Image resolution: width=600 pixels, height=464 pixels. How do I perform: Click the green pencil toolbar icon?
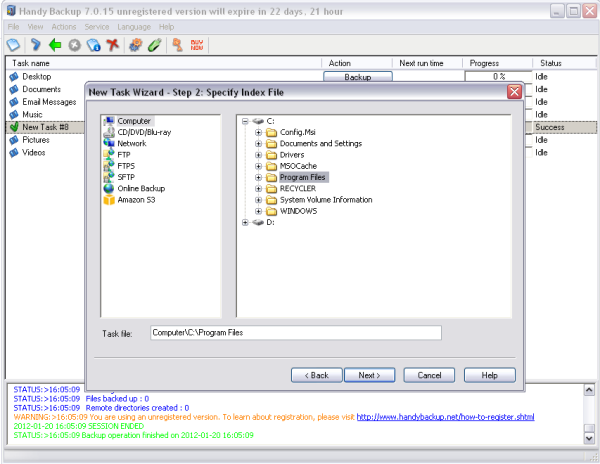(x=155, y=45)
